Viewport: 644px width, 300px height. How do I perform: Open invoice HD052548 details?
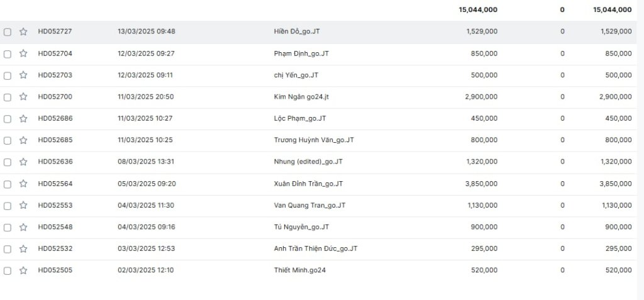(x=55, y=227)
